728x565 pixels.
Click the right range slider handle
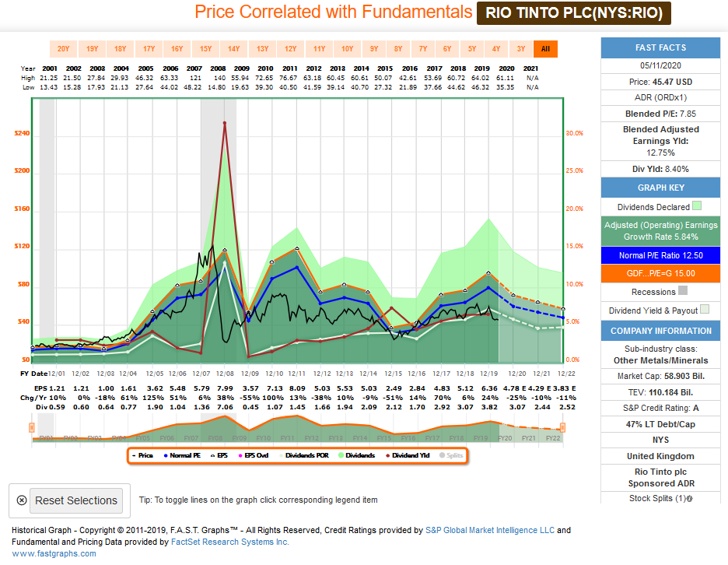(x=562, y=427)
